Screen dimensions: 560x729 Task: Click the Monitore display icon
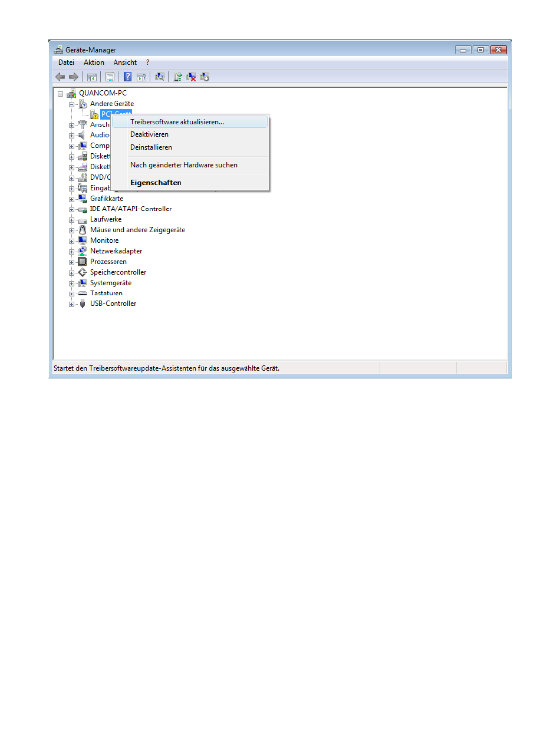tap(83, 240)
